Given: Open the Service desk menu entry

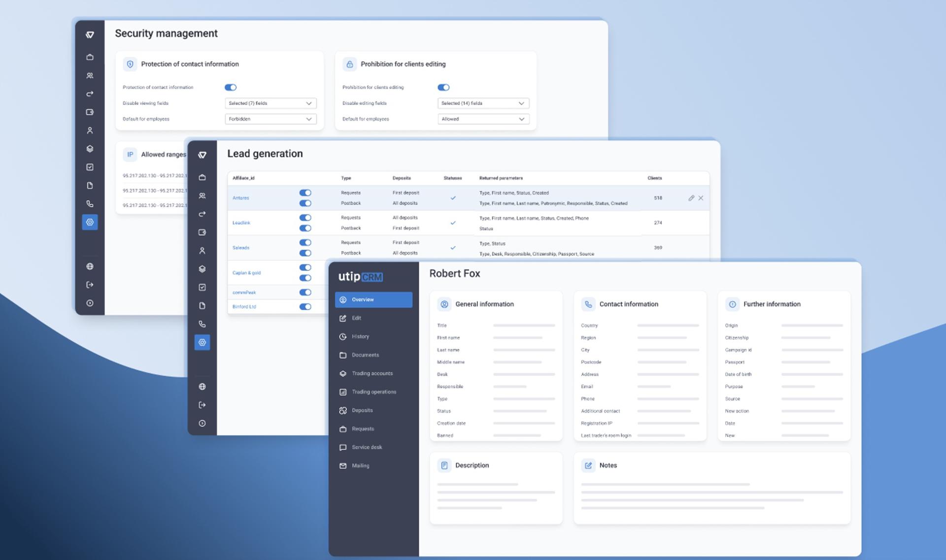Looking at the screenshot, I should 367,447.
